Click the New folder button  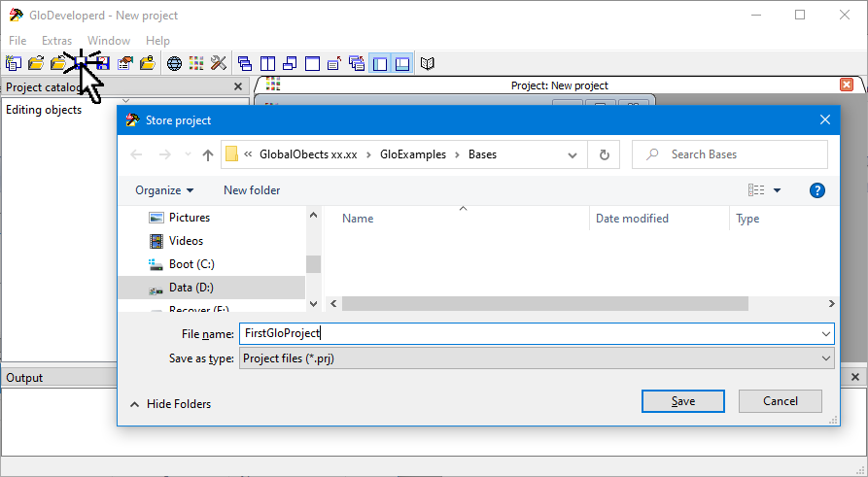pos(252,190)
